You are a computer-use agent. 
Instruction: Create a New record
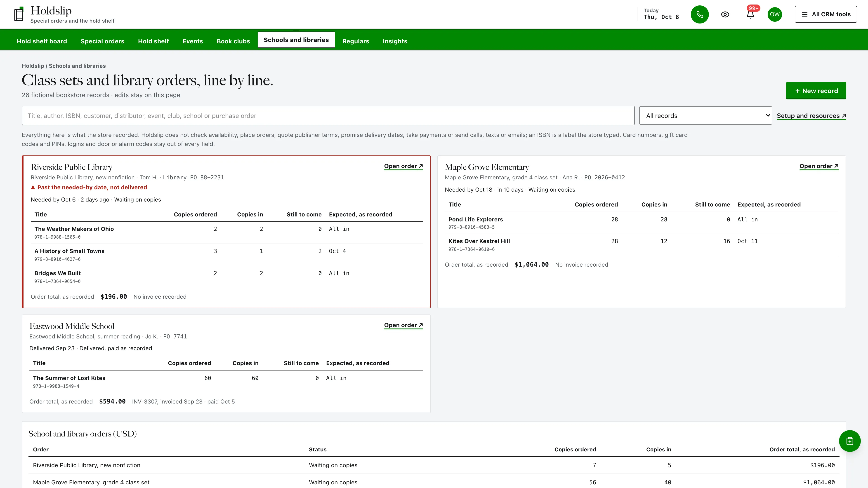pos(816,91)
